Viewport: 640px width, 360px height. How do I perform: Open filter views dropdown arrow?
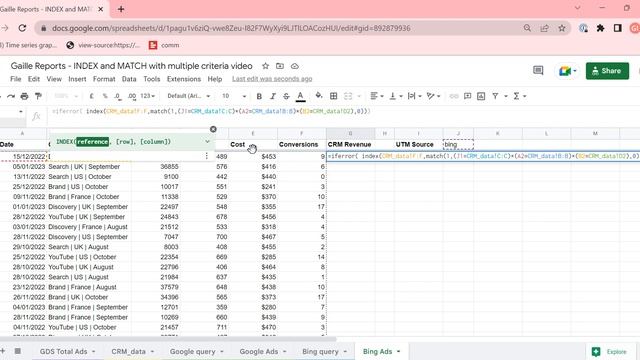506,96
